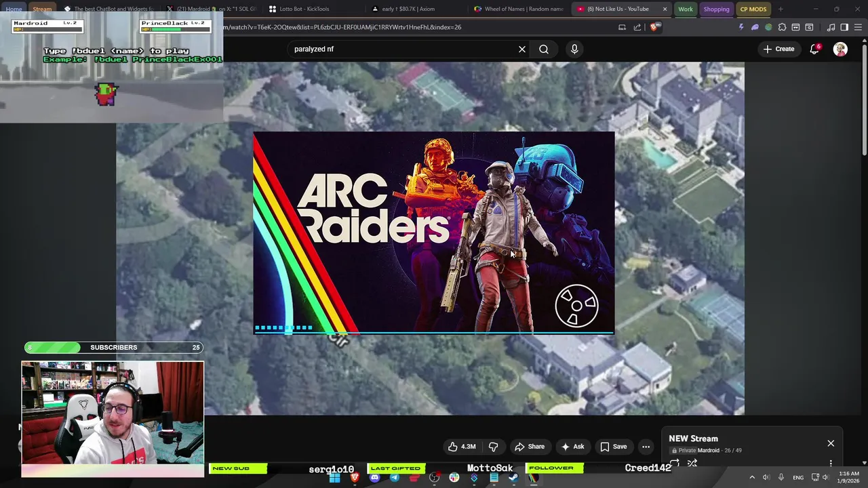Image resolution: width=868 pixels, height=488 pixels.
Task: Click the Ask button under the video
Action: pyautogui.click(x=572, y=447)
